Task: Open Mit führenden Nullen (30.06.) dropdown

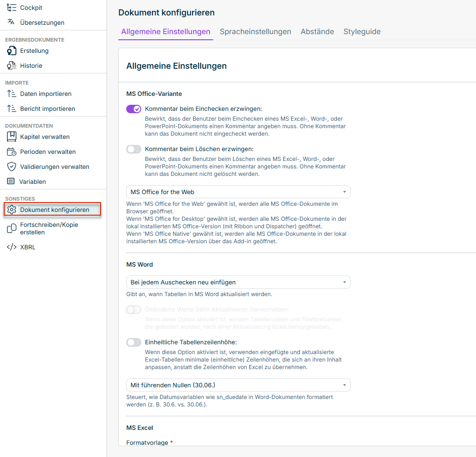Action: tap(238, 385)
